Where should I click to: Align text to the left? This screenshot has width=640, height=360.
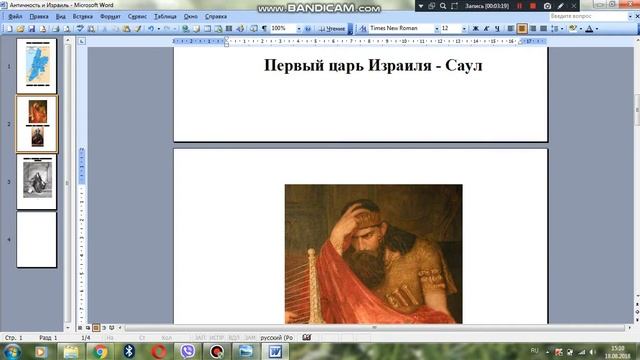click(511, 29)
